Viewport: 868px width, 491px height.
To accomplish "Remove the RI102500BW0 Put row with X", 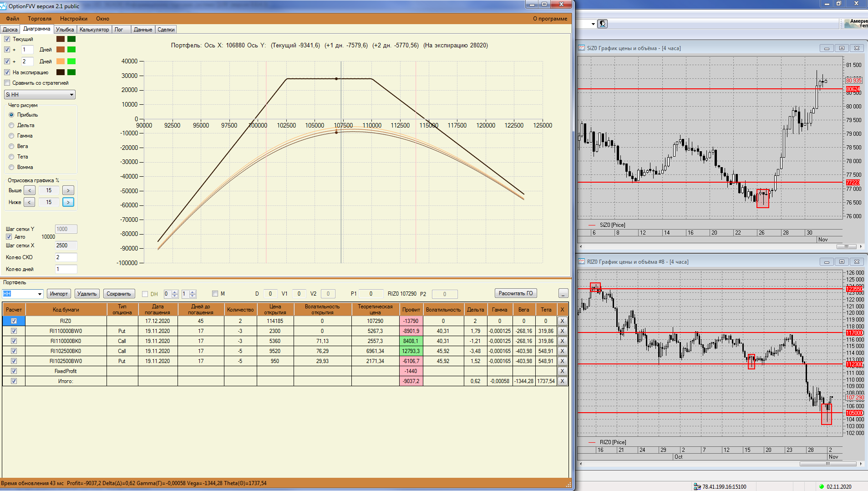I will (x=563, y=361).
